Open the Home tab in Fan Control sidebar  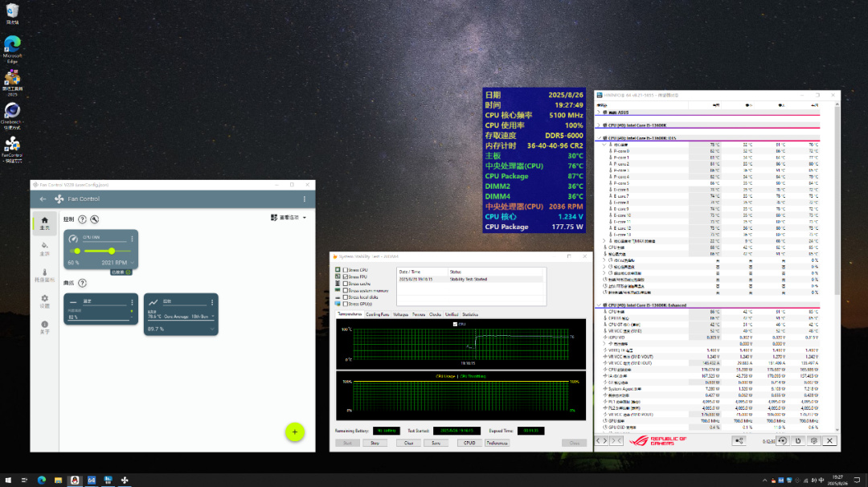(44, 223)
